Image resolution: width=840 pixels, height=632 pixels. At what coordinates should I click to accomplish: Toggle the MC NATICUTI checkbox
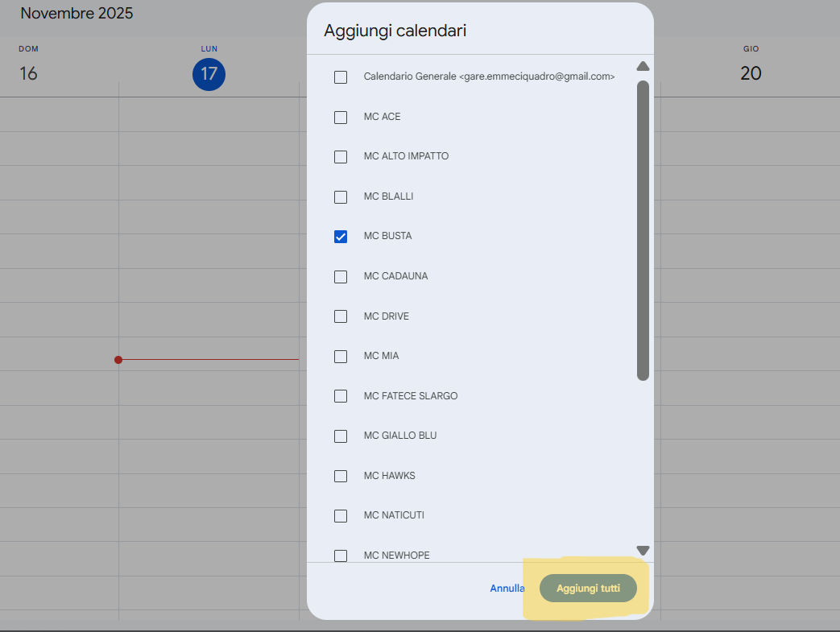tap(341, 516)
